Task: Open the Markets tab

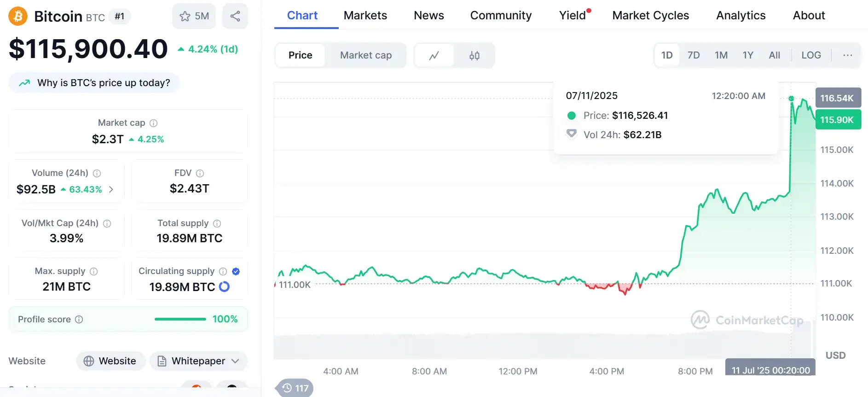Action: click(x=365, y=16)
